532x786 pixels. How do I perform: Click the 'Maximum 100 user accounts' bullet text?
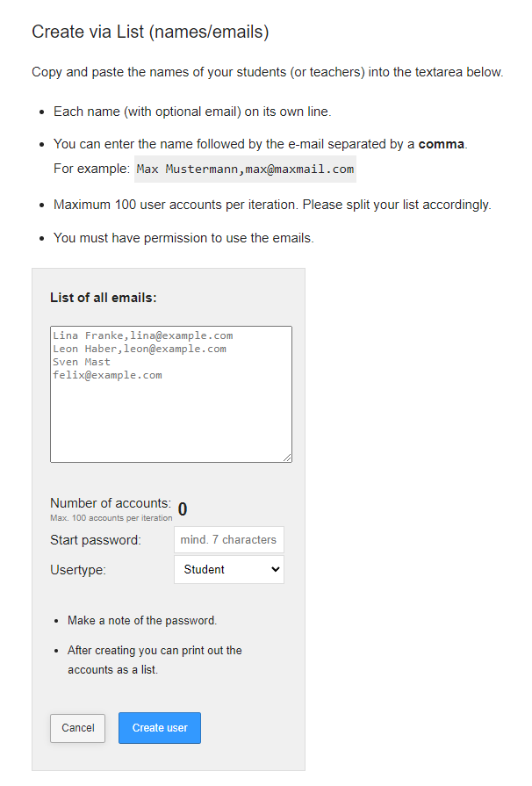pyautogui.click(x=272, y=205)
